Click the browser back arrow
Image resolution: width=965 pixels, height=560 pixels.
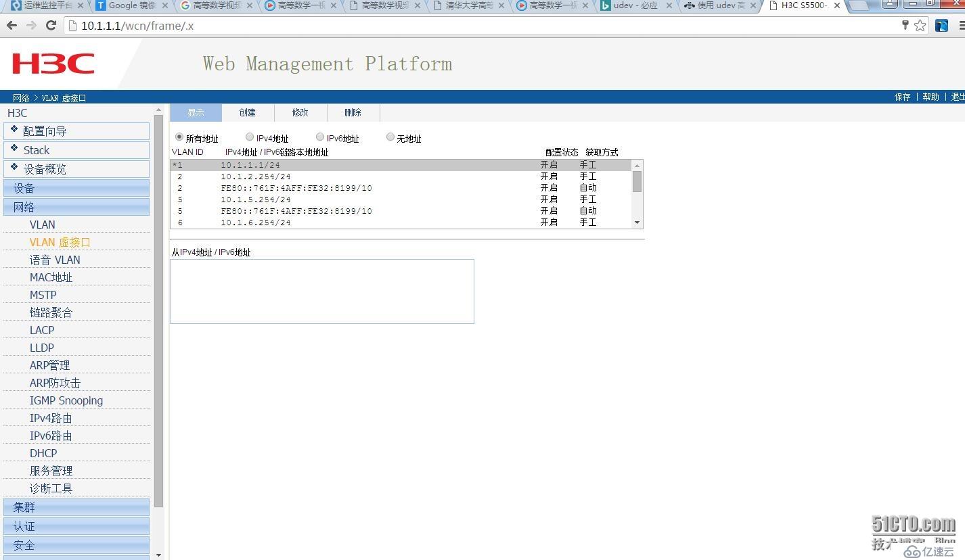(x=12, y=26)
